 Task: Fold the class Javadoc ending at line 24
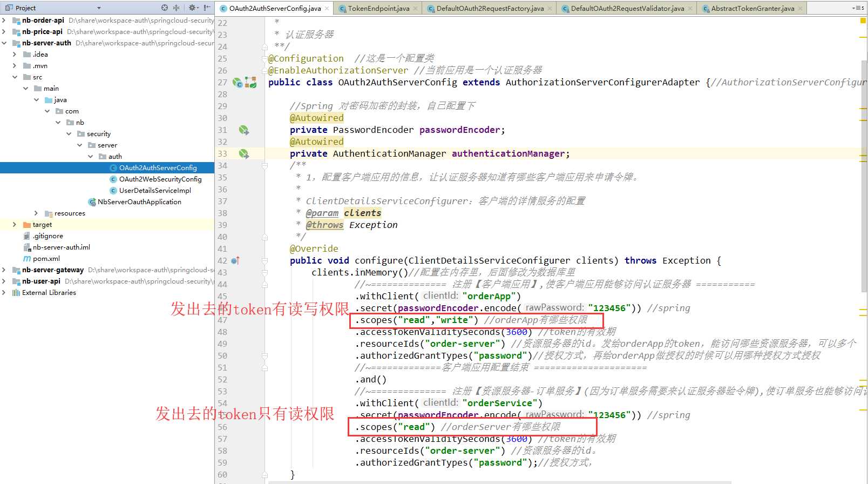tap(265, 46)
